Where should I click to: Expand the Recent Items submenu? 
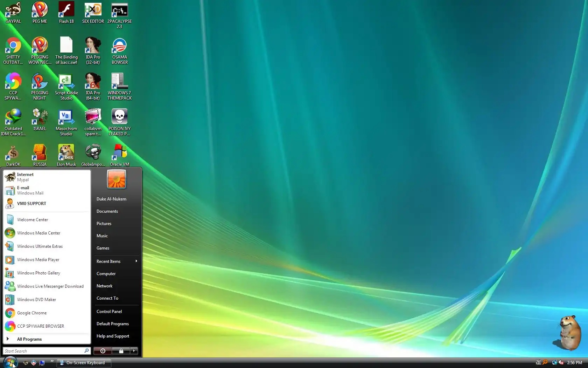click(117, 261)
